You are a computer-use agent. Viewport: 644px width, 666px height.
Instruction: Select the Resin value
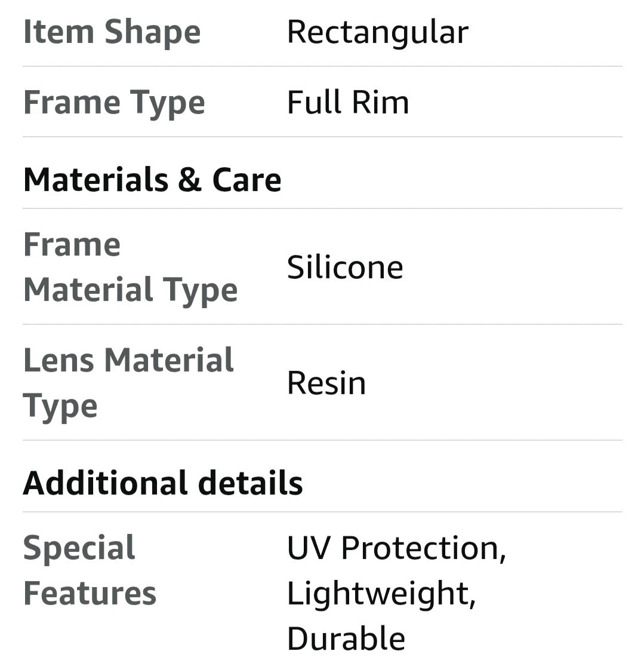click(x=326, y=383)
